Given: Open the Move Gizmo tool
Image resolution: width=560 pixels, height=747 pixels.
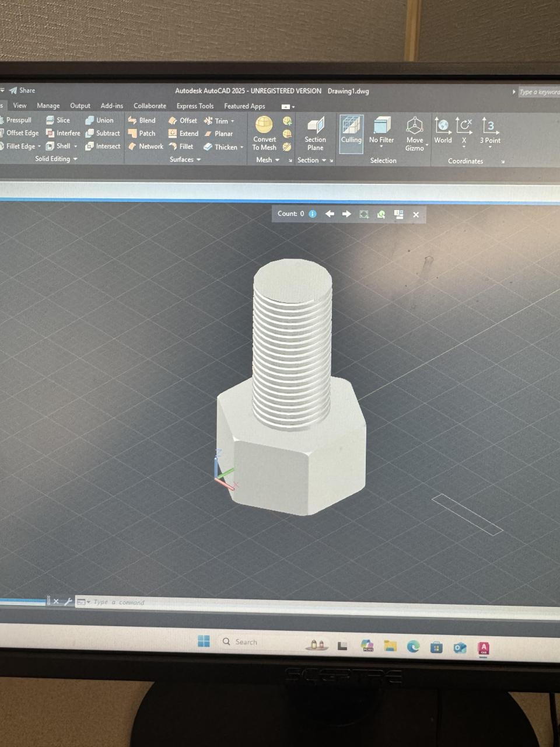Looking at the screenshot, I should 415,134.
